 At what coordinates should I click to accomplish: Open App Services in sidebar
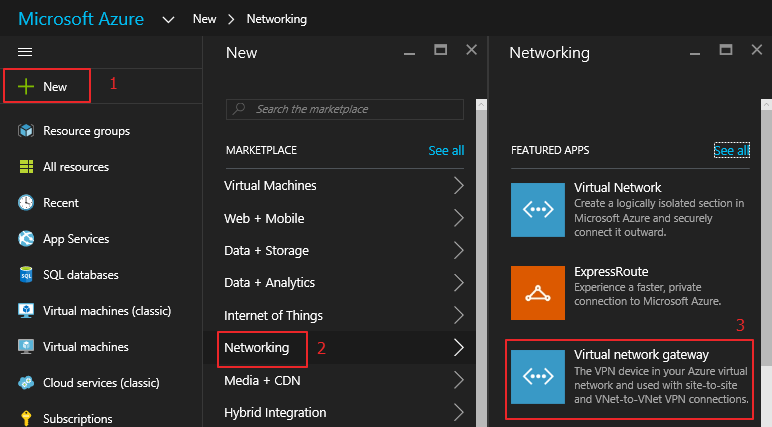76,239
